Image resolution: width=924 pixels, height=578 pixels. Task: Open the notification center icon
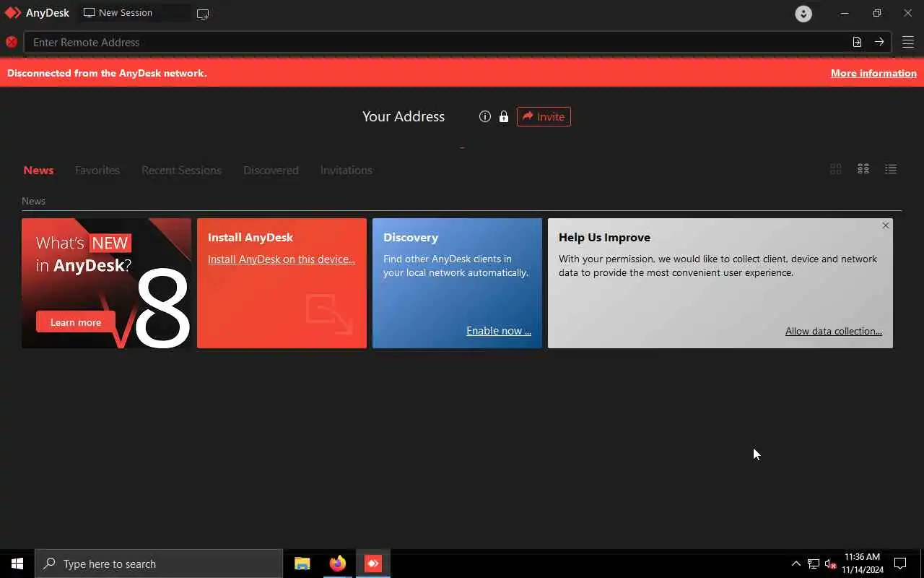pos(900,564)
